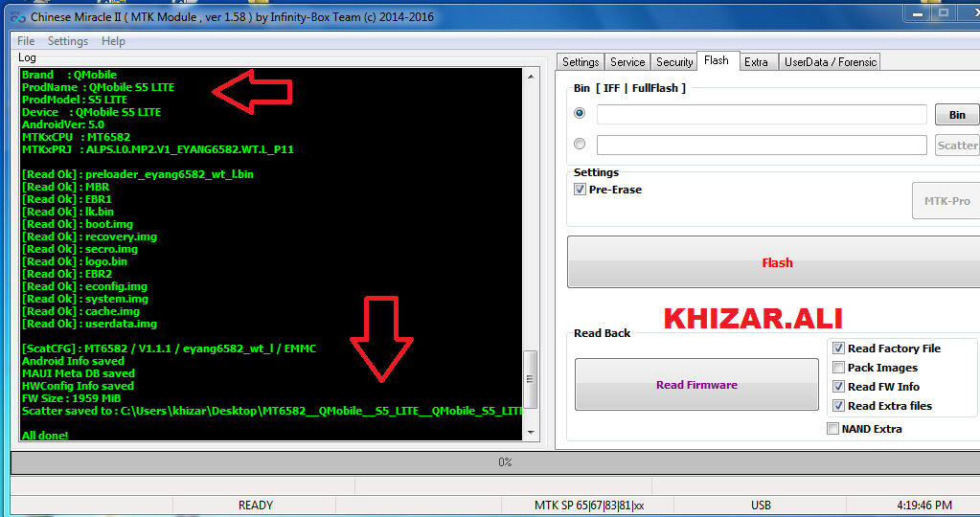Click the 'FW Size : 1959 MiB' log line

(71, 398)
